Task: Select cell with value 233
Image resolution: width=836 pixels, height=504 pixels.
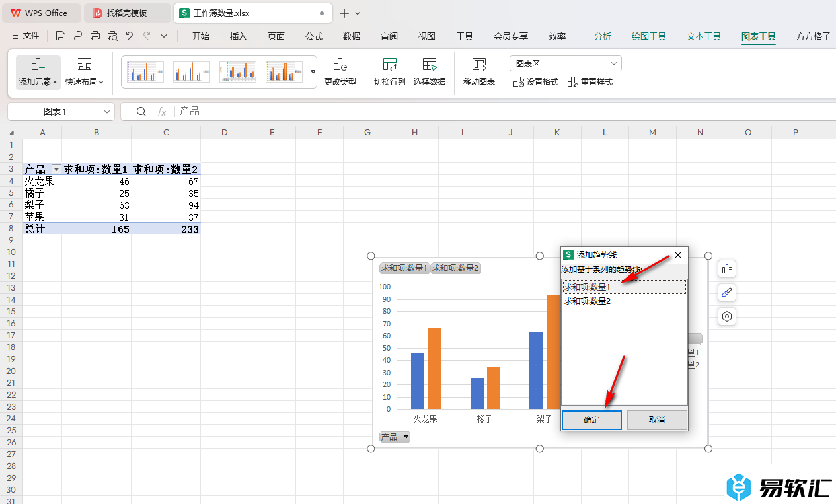Action: click(166, 229)
